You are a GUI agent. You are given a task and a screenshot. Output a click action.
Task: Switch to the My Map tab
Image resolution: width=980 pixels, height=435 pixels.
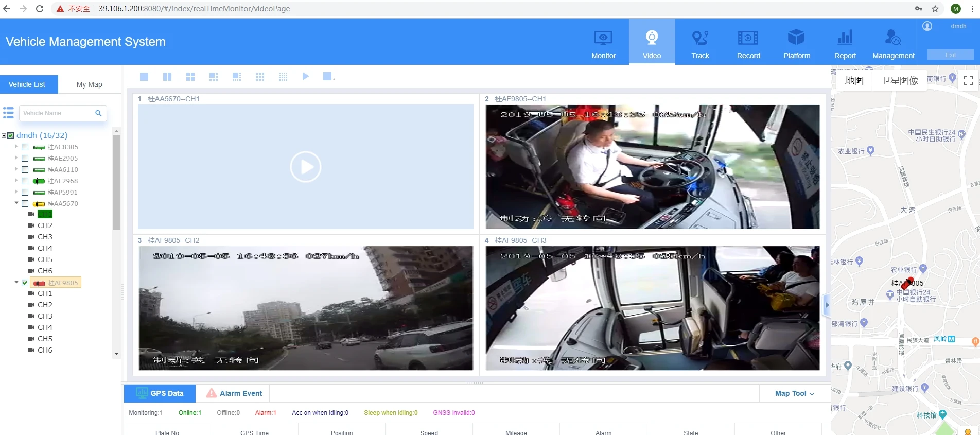pyautogui.click(x=89, y=84)
